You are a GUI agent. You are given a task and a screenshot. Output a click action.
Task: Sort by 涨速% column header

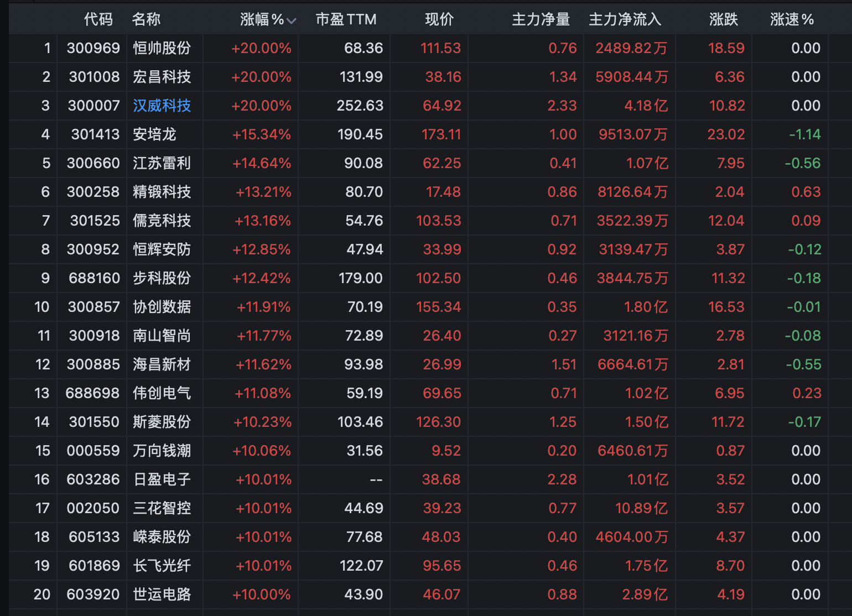792,19
